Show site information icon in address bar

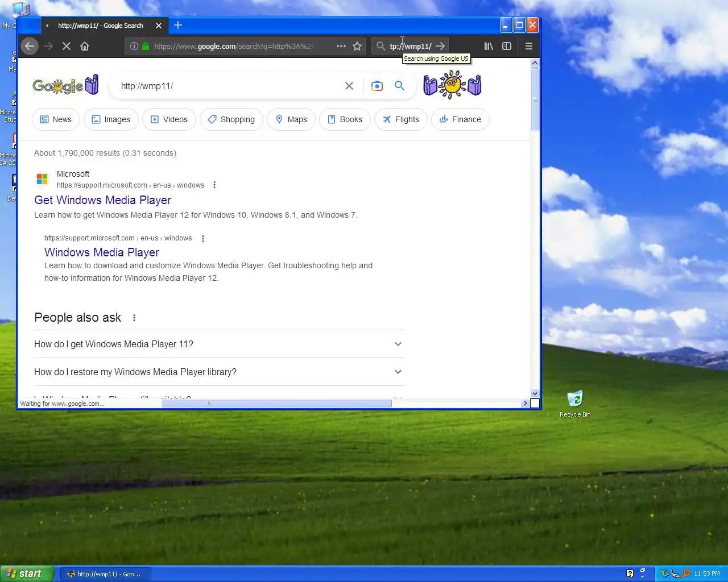pos(134,46)
